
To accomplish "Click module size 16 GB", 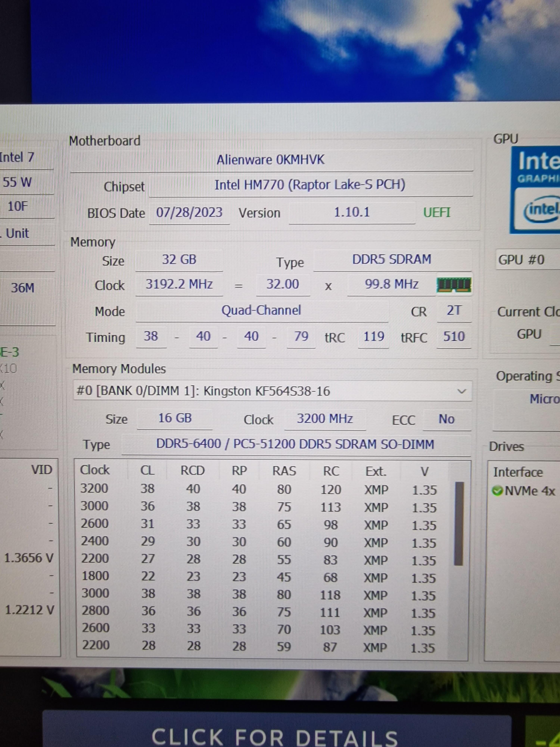I will (175, 418).
